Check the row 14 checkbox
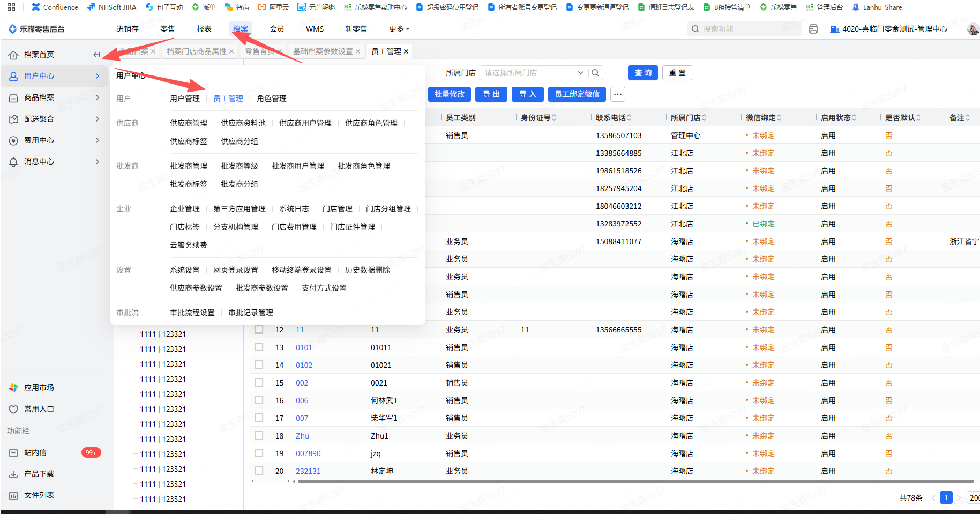The height and width of the screenshot is (514, 980). (259, 365)
